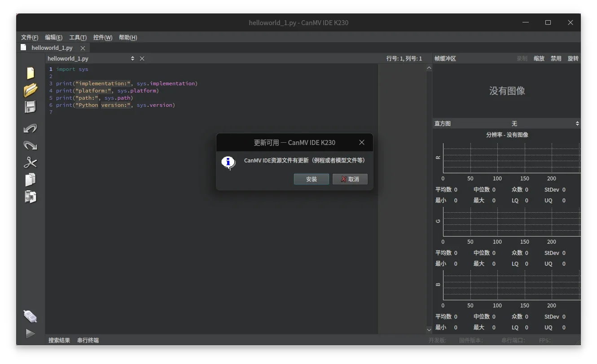597x364 pixels.
Task: Click the B channel histogram chart
Action: 511,285
